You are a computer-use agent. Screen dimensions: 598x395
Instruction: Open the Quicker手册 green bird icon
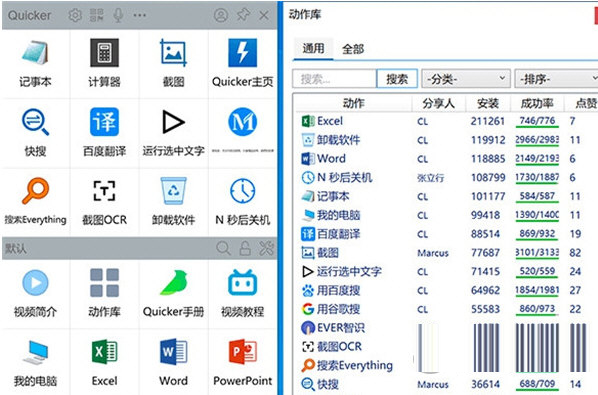click(x=174, y=294)
